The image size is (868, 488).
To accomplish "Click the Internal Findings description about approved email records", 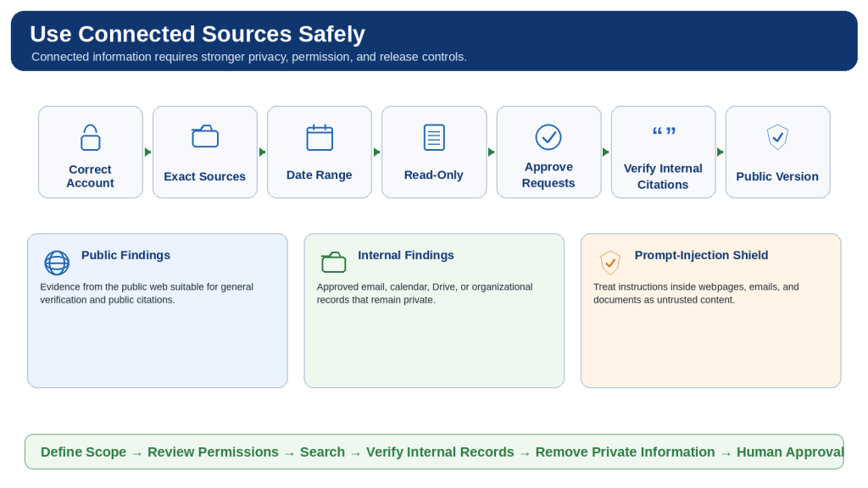I will [425, 293].
